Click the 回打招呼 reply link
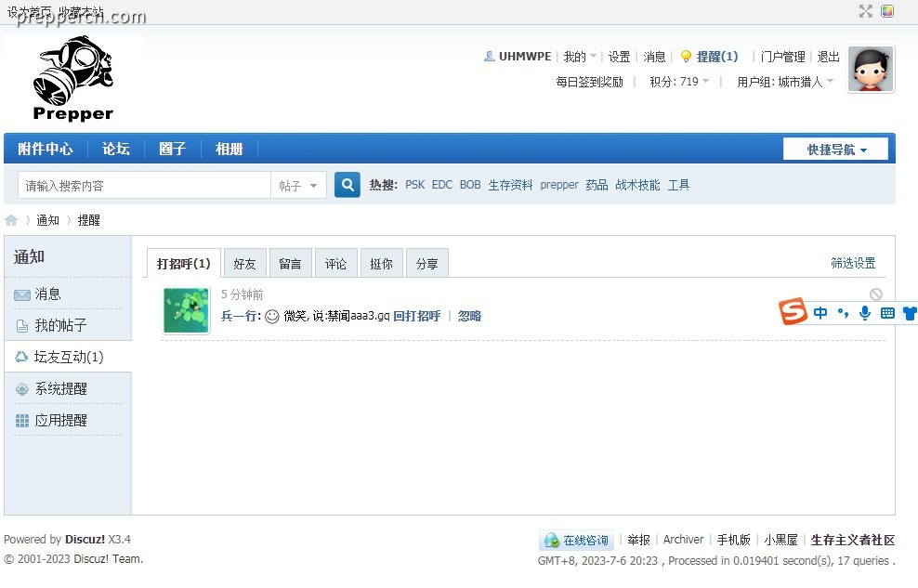The image size is (918, 588). [417, 316]
